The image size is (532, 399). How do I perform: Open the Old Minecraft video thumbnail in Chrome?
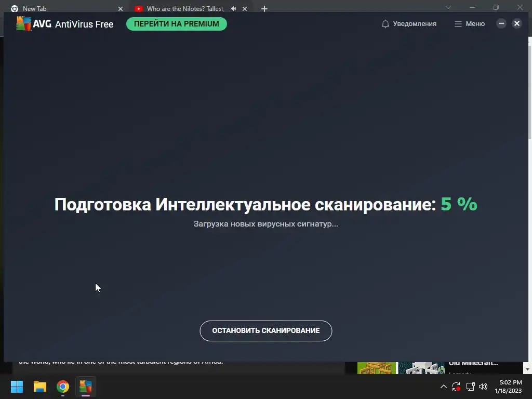pos(401,368)
